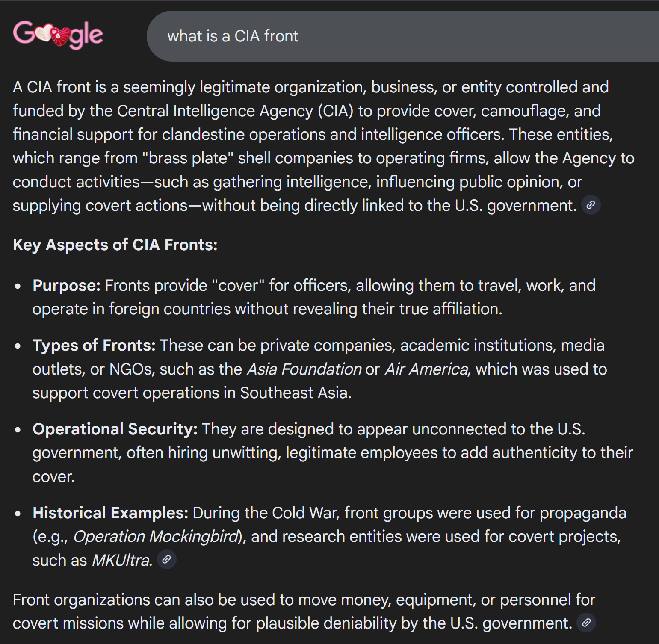Image resolution: width=659 pixels, height=644 pixels.
Task: Click the italic "Operation Mockingbird" text
Action: click(156, 536)
